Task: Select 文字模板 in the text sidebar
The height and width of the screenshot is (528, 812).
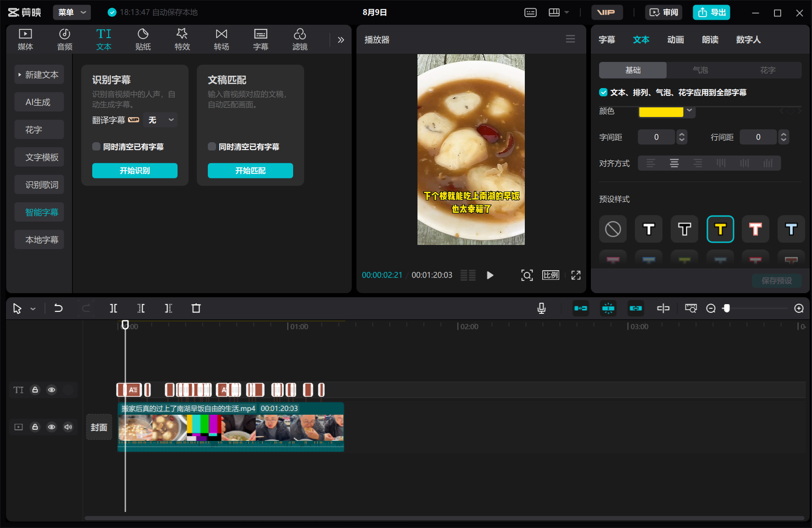Action: pos(39,157)
